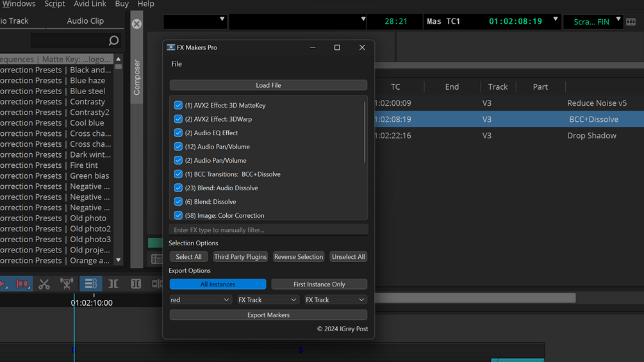Image resolution: width=644 pixels, height=362 pixels.
Task: Click the FX type manual filter field
Action: tap(268, 230)
